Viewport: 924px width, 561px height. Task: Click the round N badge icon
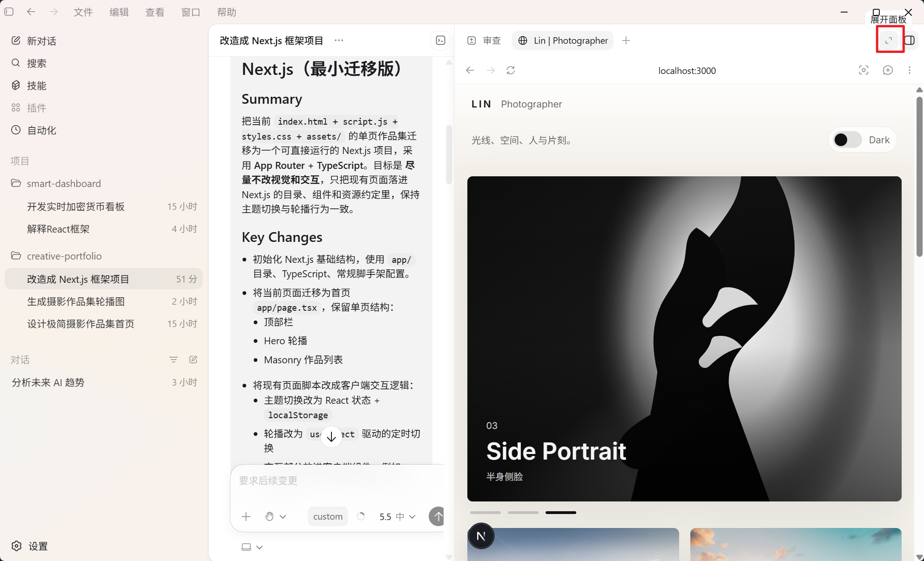481,536
